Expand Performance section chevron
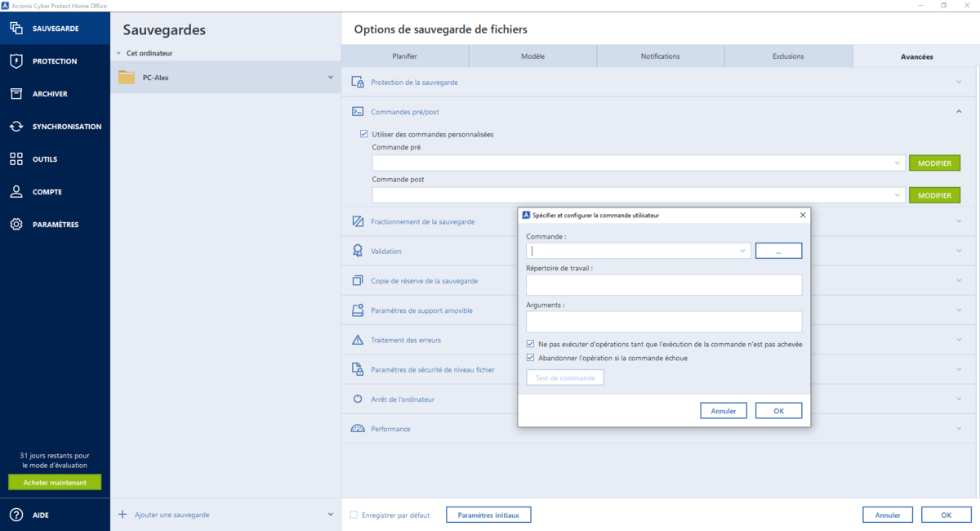 959,429
